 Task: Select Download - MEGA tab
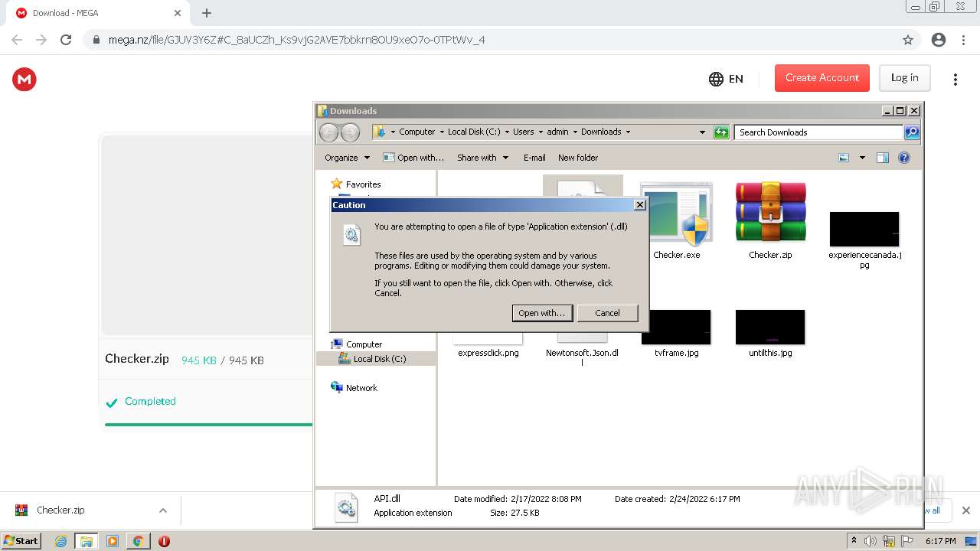tap(96, 13)
